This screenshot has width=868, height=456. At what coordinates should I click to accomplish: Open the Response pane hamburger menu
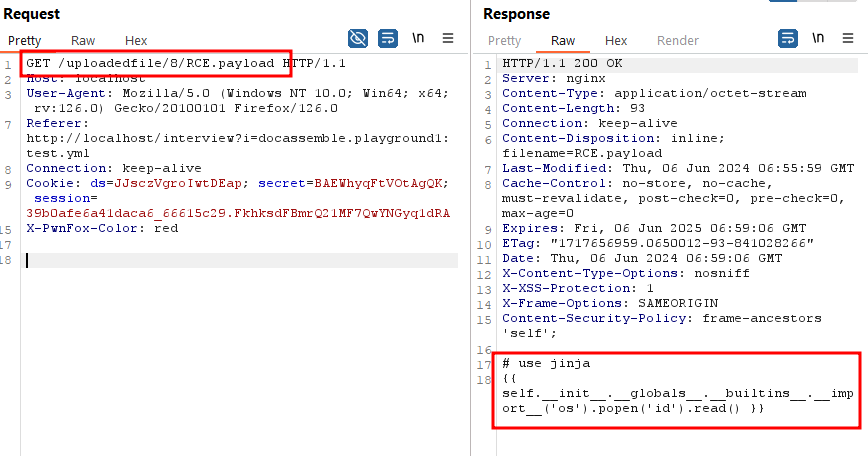pos(848,38)
